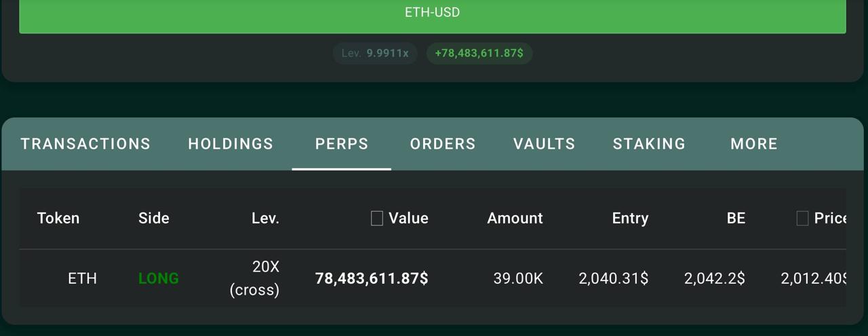Open the Transactions tab
868x336 pixels.
(85, 144)
